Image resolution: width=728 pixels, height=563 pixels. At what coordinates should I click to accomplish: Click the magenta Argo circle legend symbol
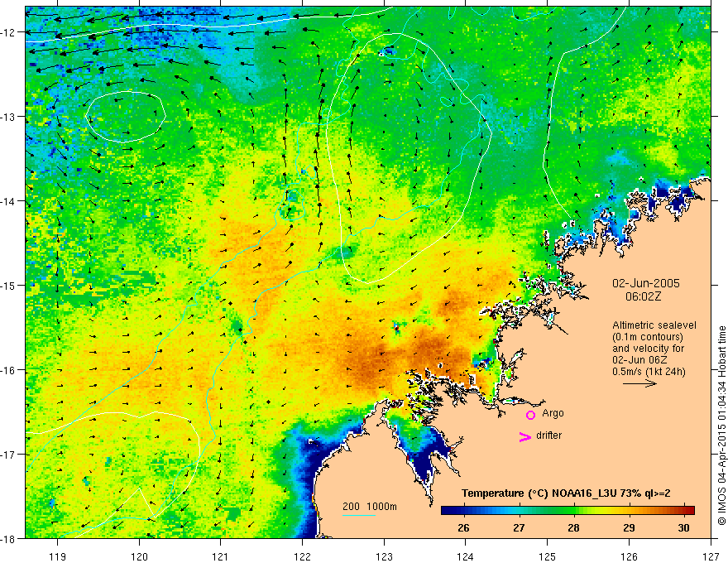pyautogui.click(x=530, y=415)
